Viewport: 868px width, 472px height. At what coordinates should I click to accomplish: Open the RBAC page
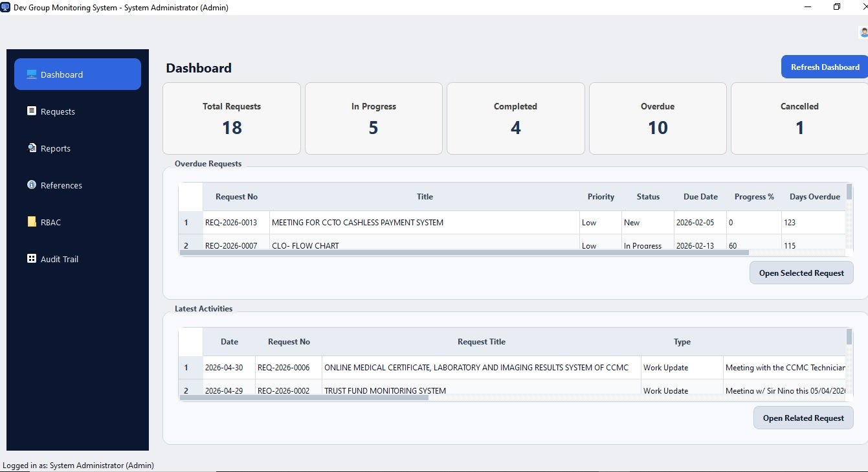78,222
